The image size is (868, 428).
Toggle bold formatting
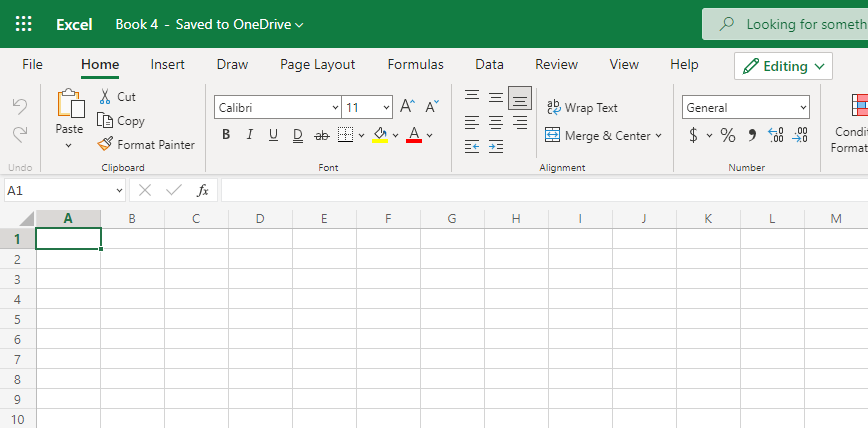coord(226,135)
